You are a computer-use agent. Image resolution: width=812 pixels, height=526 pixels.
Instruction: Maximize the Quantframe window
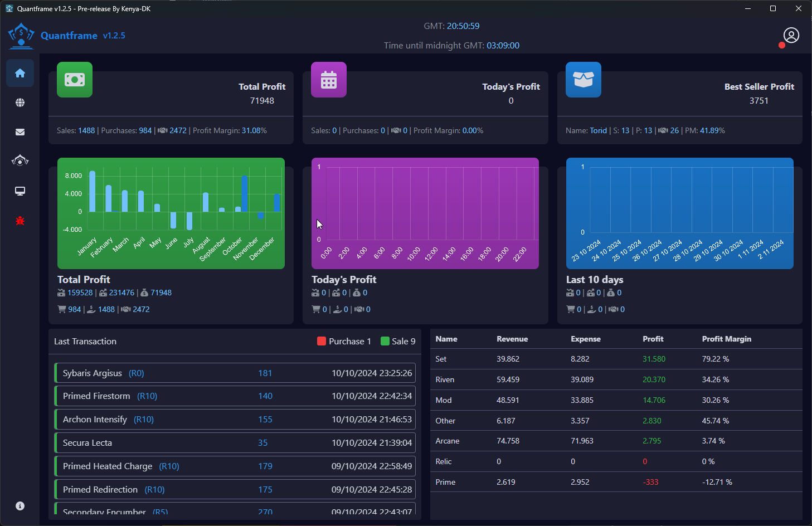pyautogui.click(x=773, y=8)
